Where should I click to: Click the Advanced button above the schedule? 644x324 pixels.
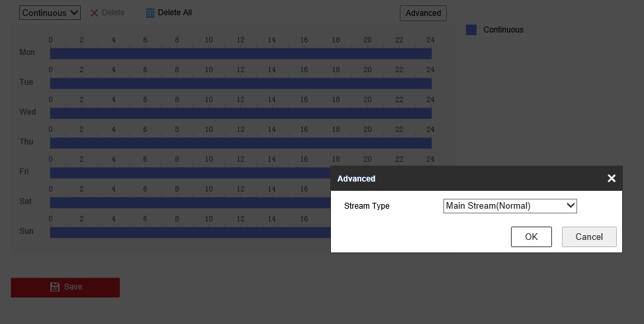pos(423,13)
